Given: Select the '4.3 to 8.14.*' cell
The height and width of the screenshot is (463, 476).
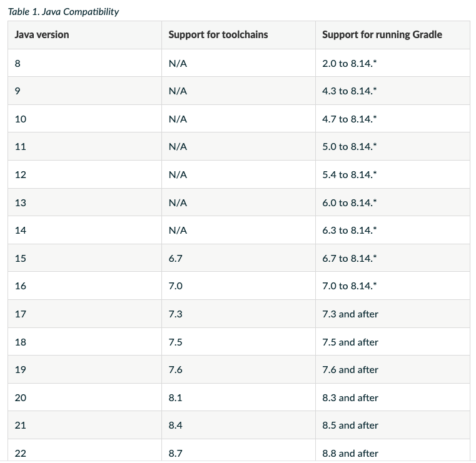Looking at the screenshot, I should click(x=350, y=91).
